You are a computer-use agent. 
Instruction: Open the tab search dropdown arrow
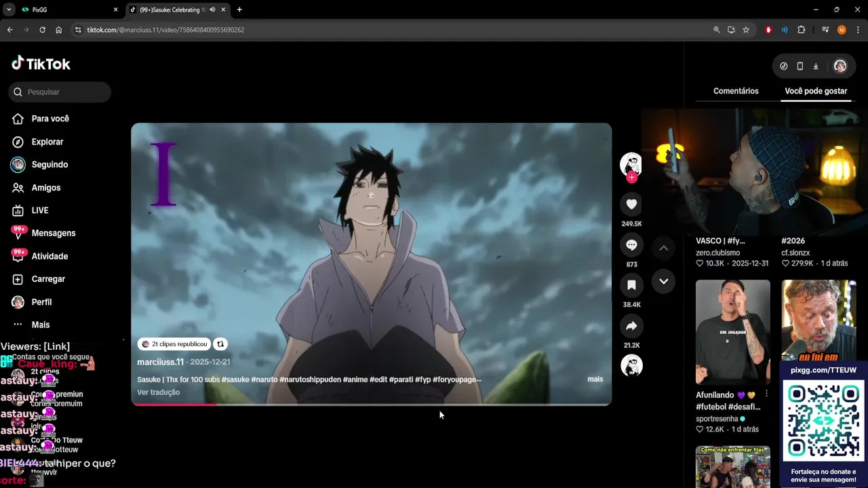click(9, 9)
